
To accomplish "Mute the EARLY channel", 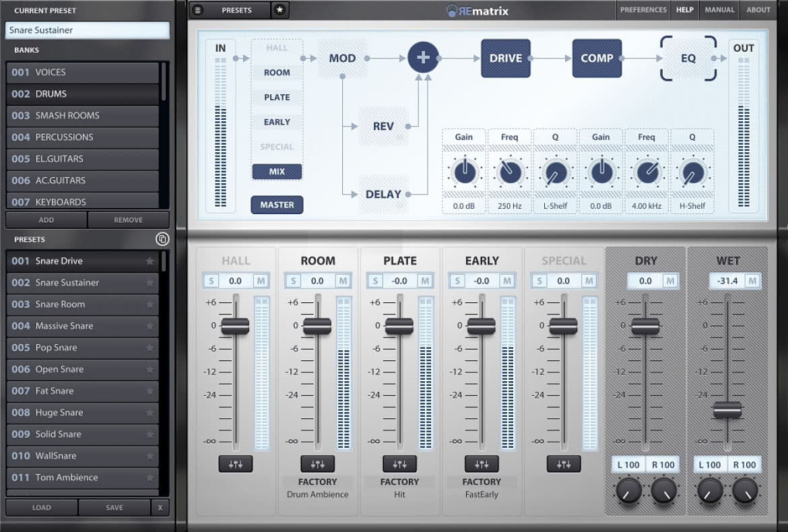I will click(507, 281).
